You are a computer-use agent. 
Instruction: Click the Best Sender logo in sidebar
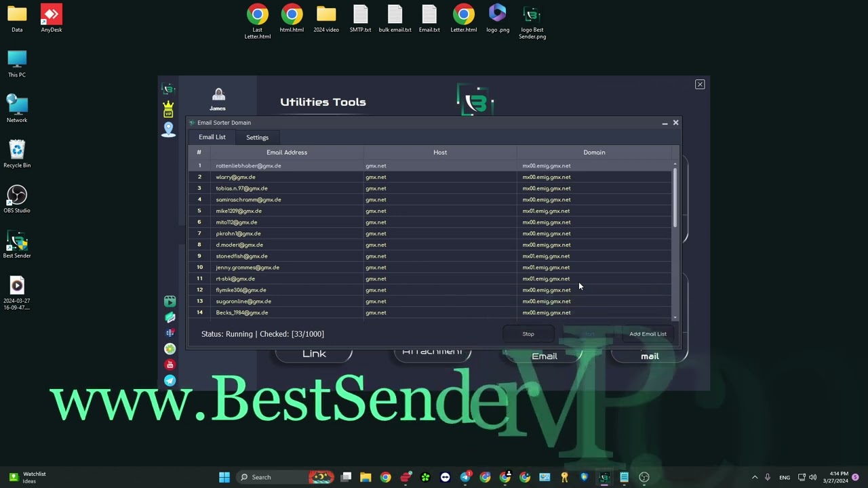(168, 89)
